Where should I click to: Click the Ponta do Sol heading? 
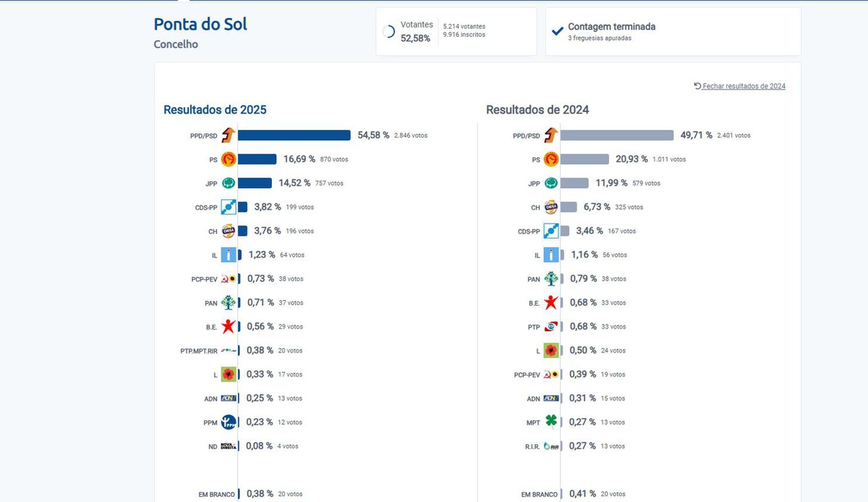(x=200, y=24)
